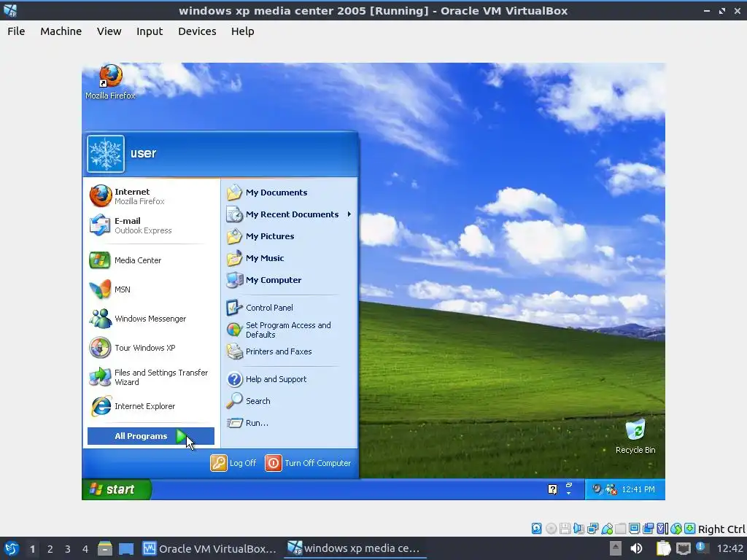Open Mozilla Firefox desktop shortcut
747x560 pixels.
[x=111, y=82]
